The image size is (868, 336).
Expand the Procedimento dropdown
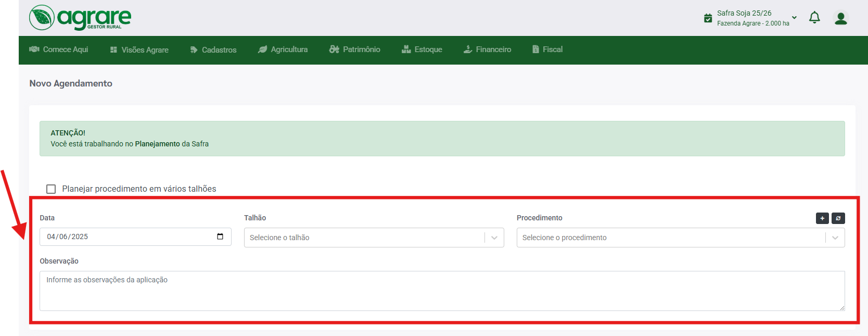tap(835, 238)
